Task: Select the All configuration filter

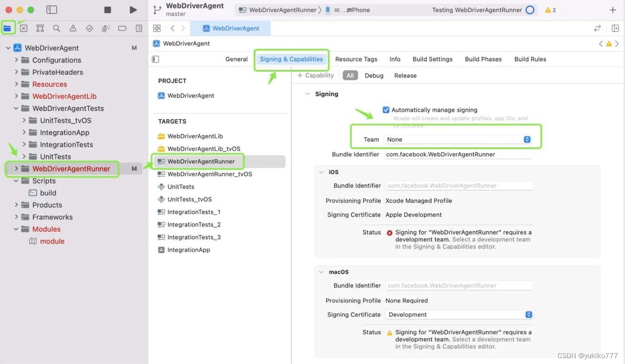Action: pyautogui.click(x=350, y=76)
